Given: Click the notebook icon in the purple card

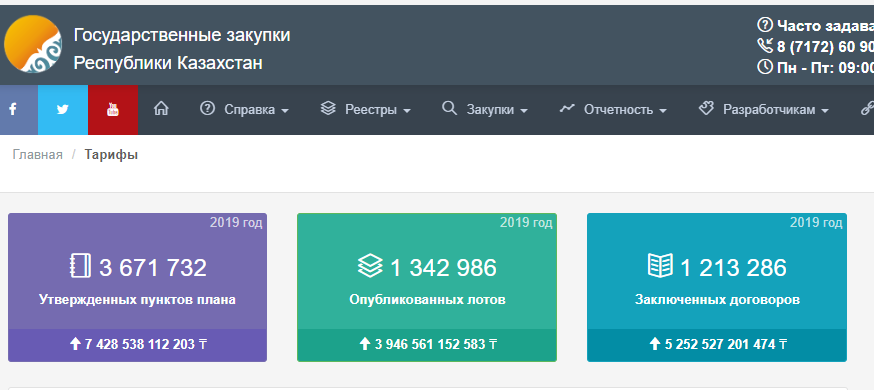Looking at the screenshot, I should pos(81,266).
